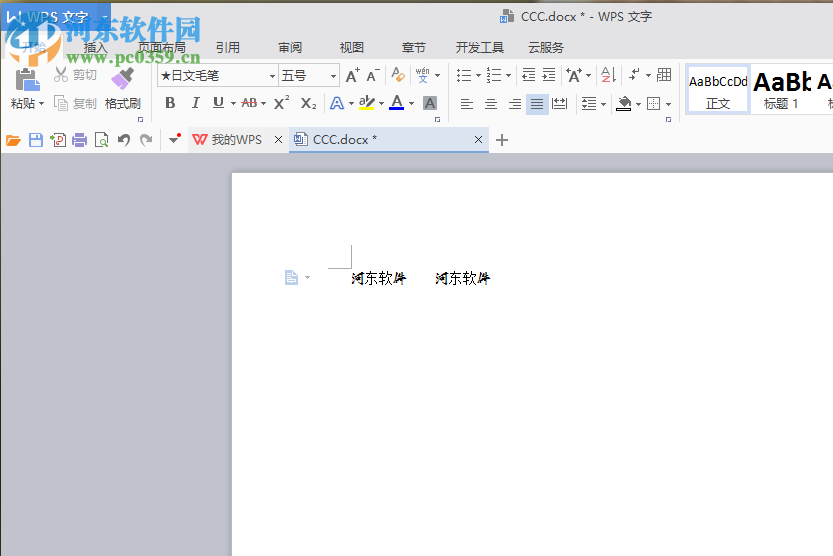The height and width of the screenshot is (556, 833).
Task: Open the 开发工具 (Developer) tab
Action: pos(480,48)
